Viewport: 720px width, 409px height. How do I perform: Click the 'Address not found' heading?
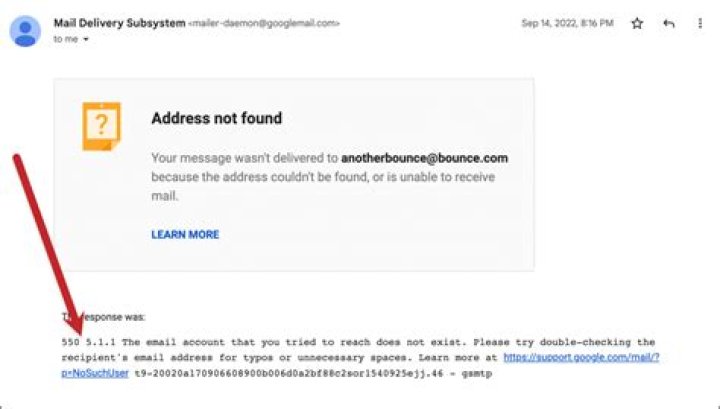[x=216, y=118]
